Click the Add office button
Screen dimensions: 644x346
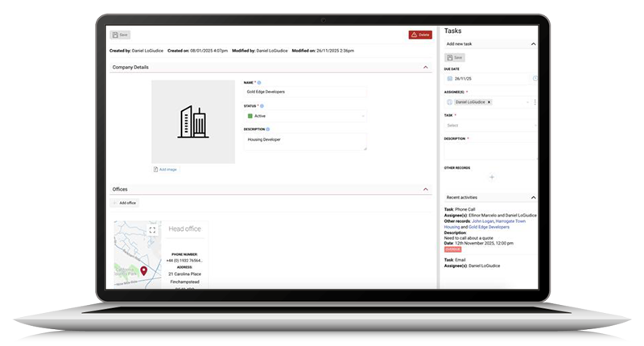pyautogui.click(x=125, y=203)
